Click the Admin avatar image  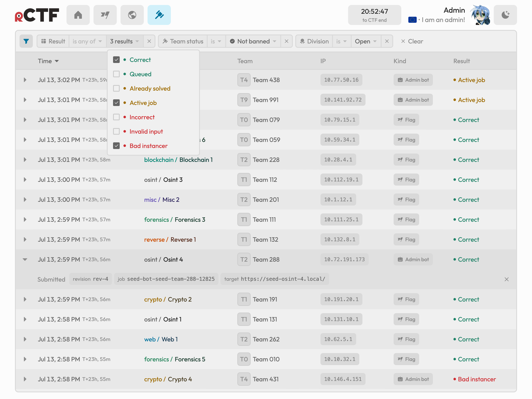pos(480,15)
